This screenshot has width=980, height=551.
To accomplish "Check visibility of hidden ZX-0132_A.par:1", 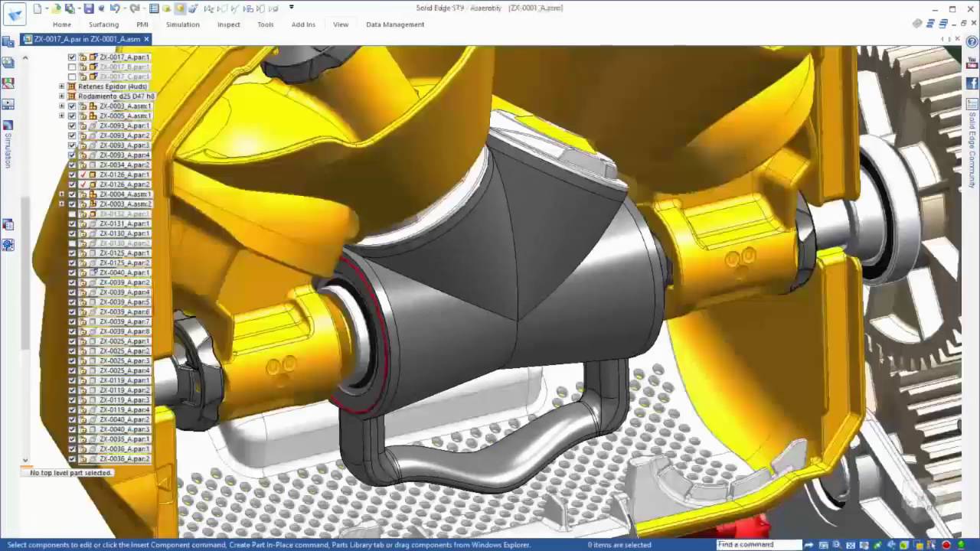I will click(x=72, y=214).
